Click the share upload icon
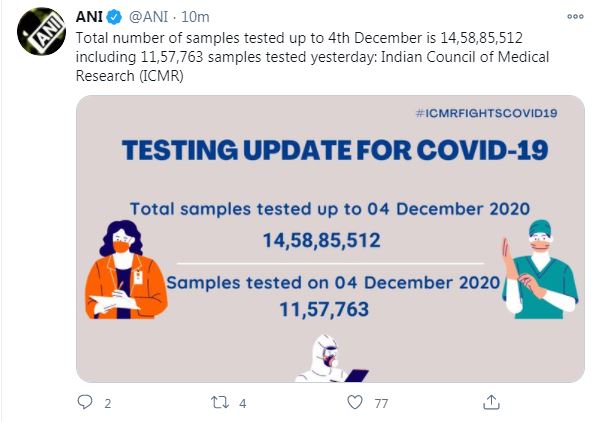 (491, 402)
